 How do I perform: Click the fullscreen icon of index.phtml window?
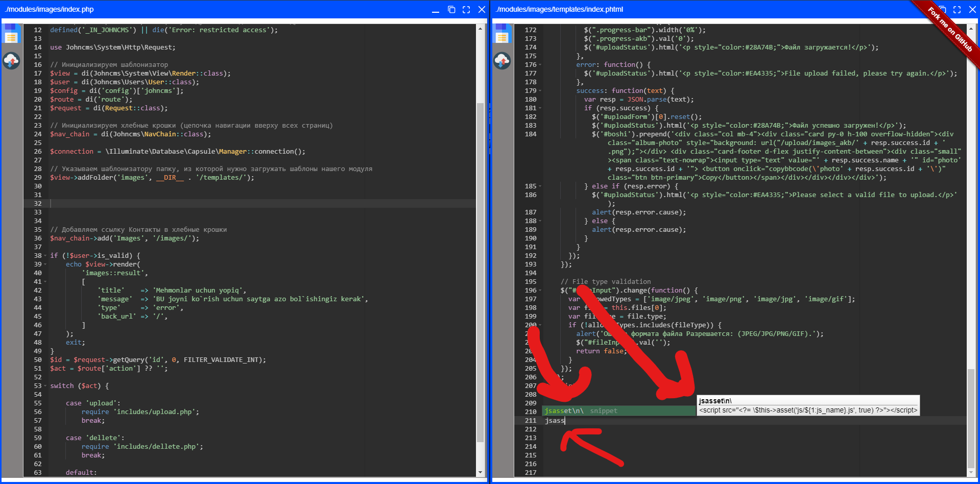coord(957,10)
